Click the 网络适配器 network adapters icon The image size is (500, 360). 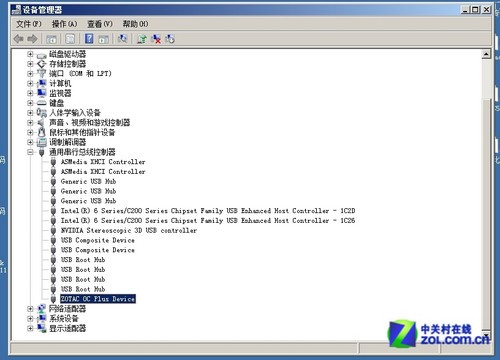pos(41,309)
